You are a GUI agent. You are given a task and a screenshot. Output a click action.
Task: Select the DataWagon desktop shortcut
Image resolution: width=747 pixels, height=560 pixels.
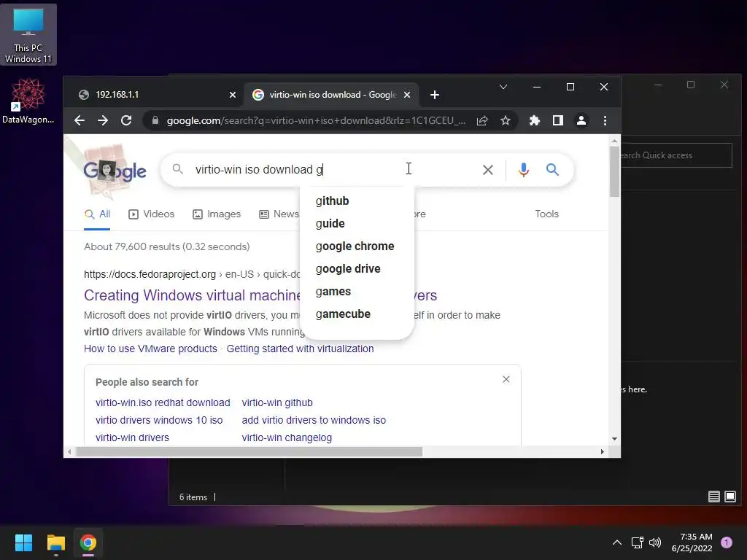[28, 101]
